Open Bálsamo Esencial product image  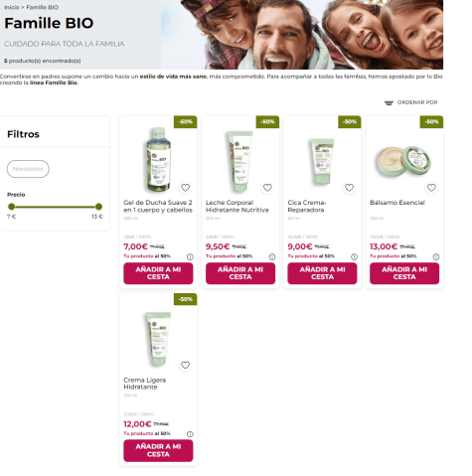coord(404,162)
